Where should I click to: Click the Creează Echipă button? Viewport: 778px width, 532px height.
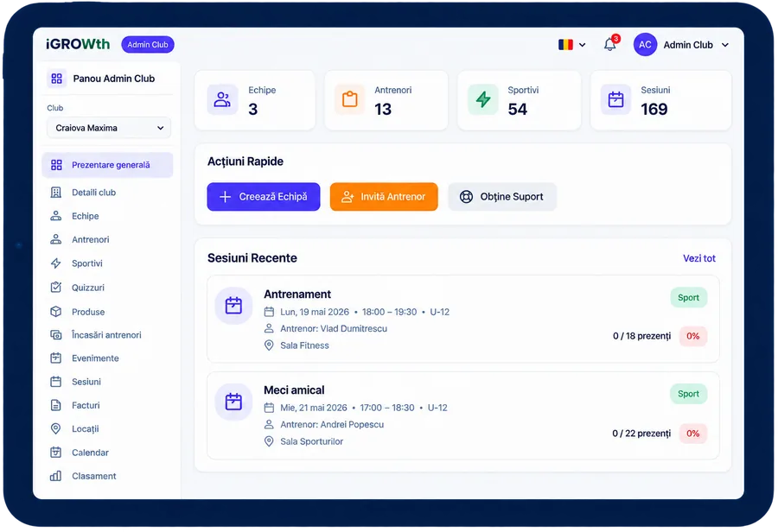264,197
